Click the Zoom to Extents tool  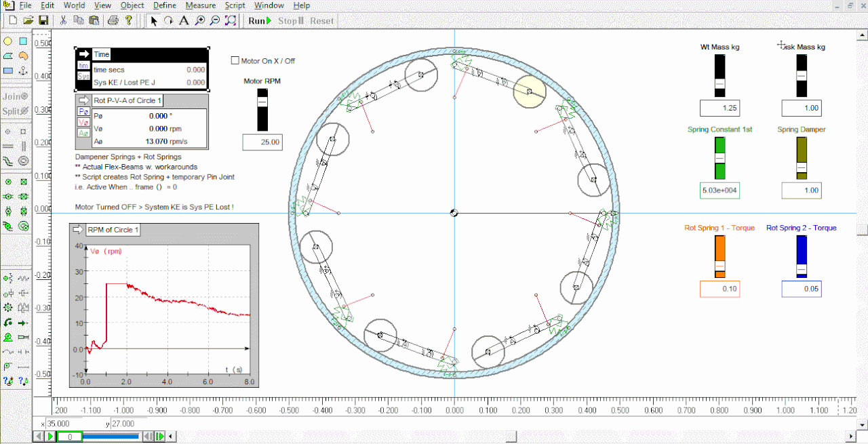(x=231, y=21)
